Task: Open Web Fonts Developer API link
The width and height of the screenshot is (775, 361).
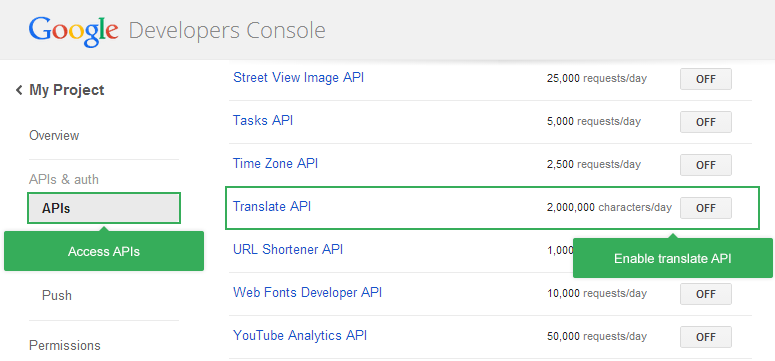Action: pos(307,292)
